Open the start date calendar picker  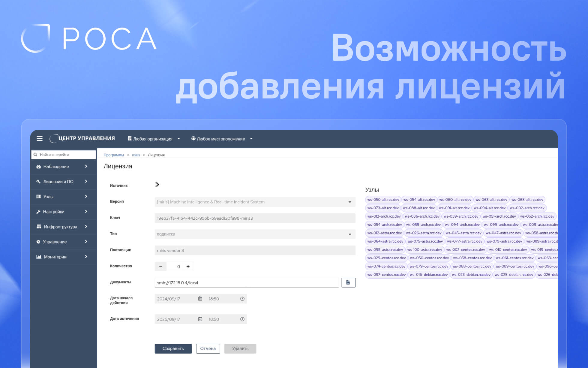pos(200,299)
